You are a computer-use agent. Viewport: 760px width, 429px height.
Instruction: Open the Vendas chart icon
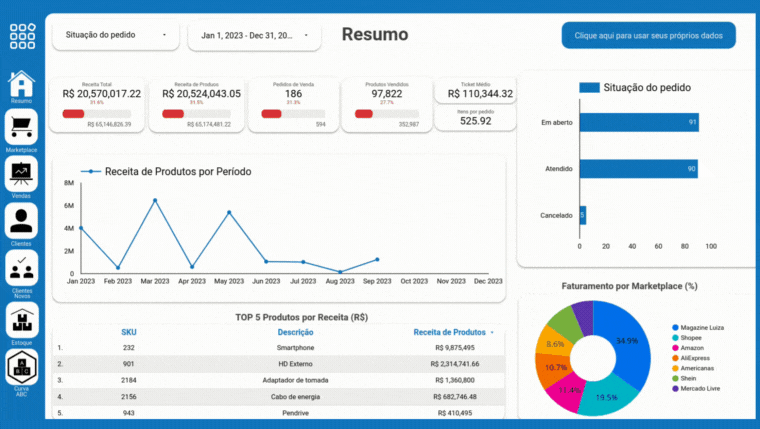[21, 173]
